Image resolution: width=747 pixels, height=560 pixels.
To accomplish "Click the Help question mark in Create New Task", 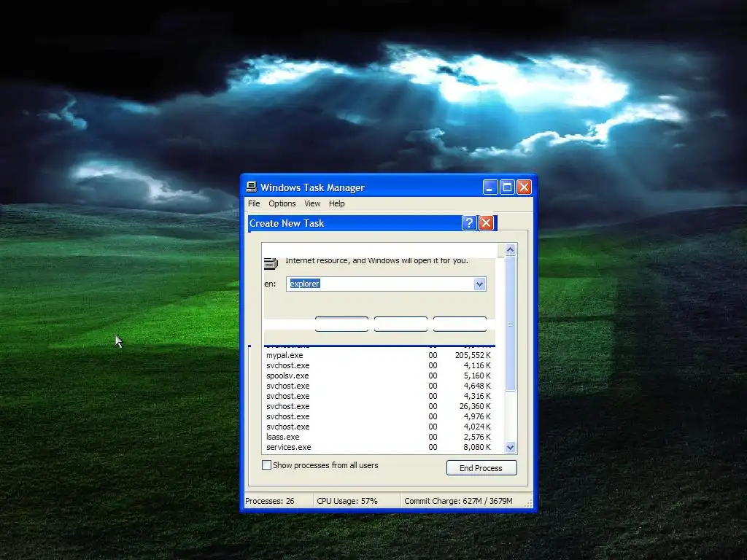I will [x=469, y=223].
